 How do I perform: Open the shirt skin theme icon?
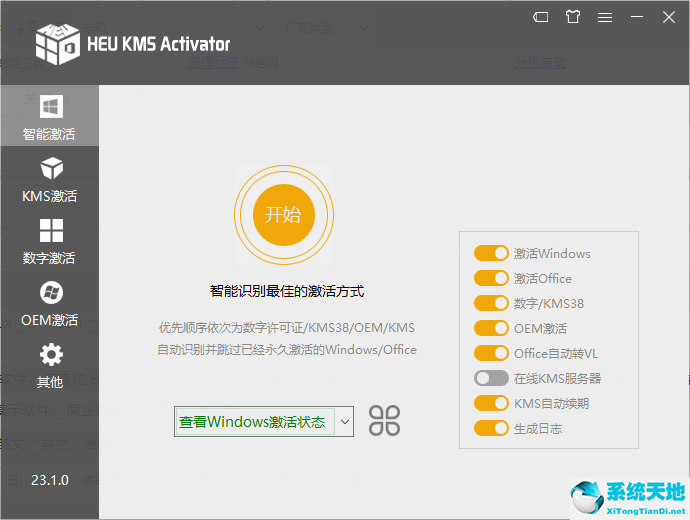pos(572,17)
